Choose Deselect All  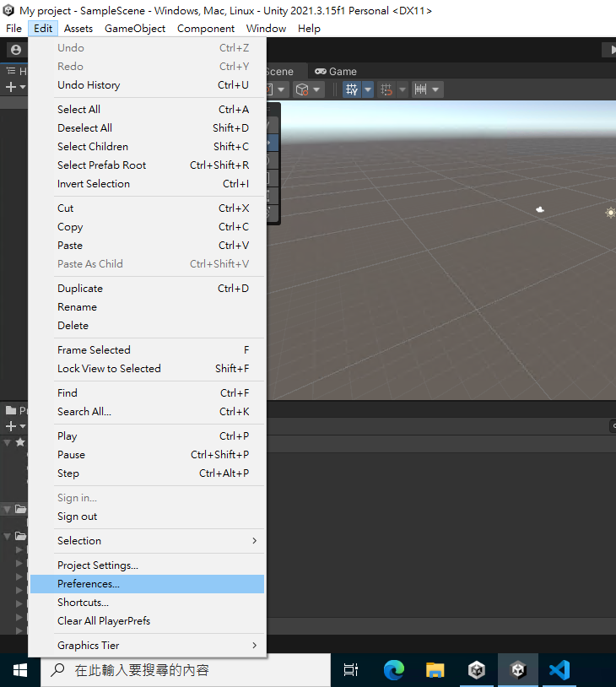(147, 128)
